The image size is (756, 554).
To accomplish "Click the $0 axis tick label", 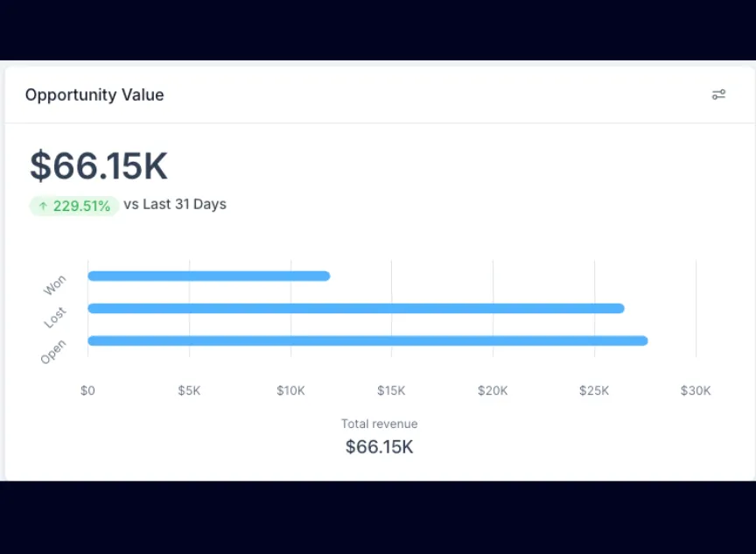I will click(87, 390).
